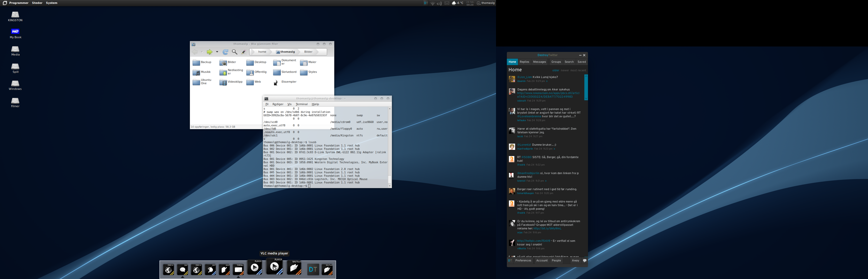Open People in DestroyTwitter footer
The image size is (868, 279).
pyautogui.click(x=556, y=260)
